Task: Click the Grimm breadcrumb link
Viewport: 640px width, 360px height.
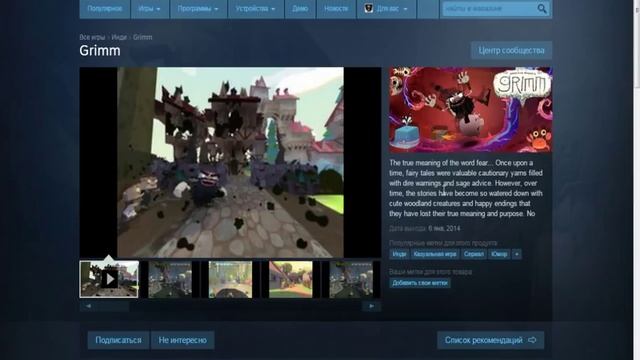Action: [x=142, y=37]
